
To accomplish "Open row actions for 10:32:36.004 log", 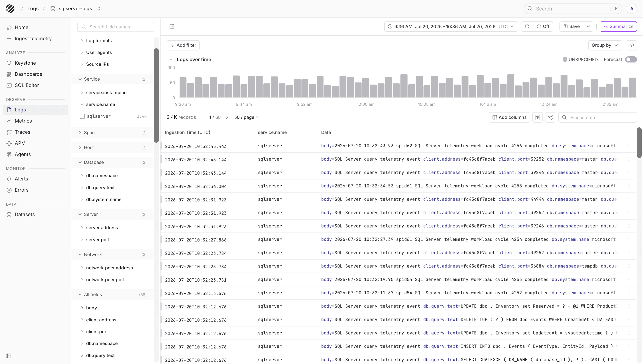I will click(629, 186).
